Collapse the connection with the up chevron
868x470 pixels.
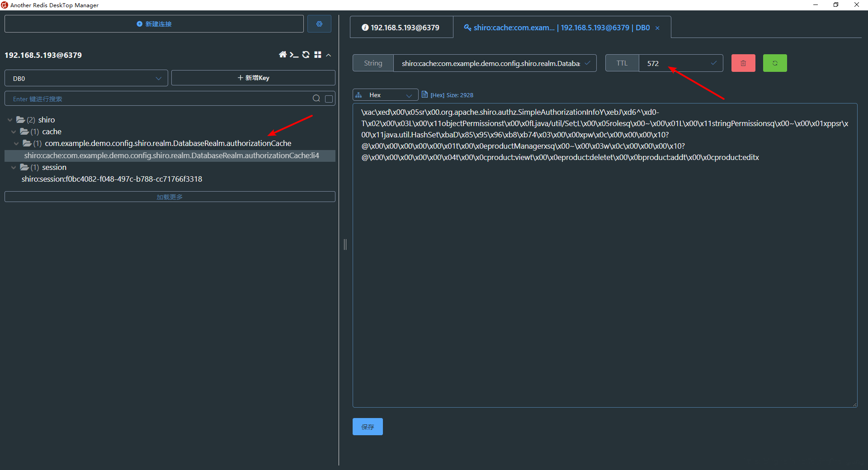[329, 55]
